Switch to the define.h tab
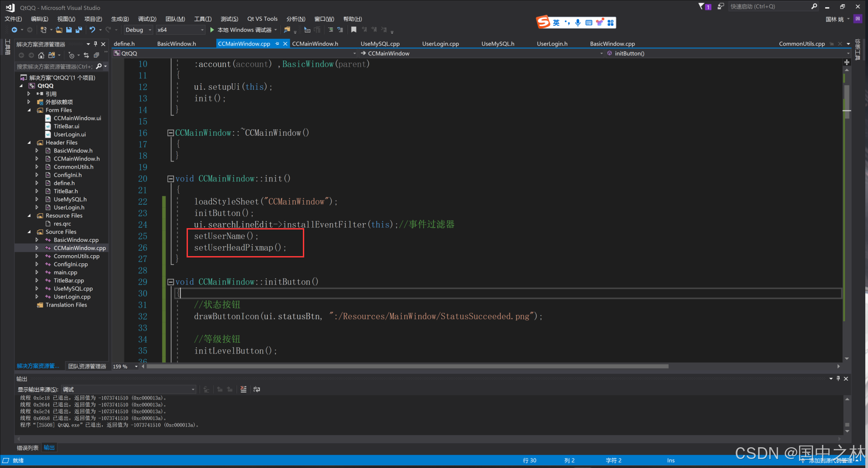The width and height of the screenshot is (868, 468). click(124, 44)
